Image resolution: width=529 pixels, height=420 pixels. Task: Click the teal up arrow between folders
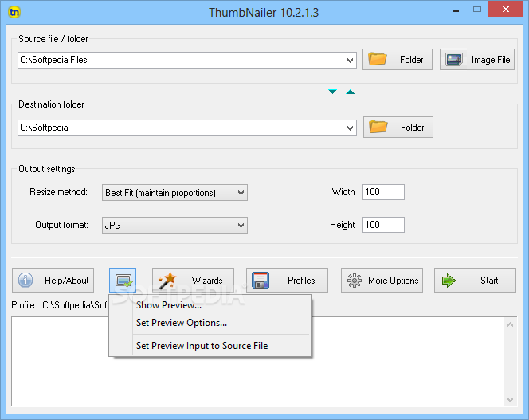351,92
